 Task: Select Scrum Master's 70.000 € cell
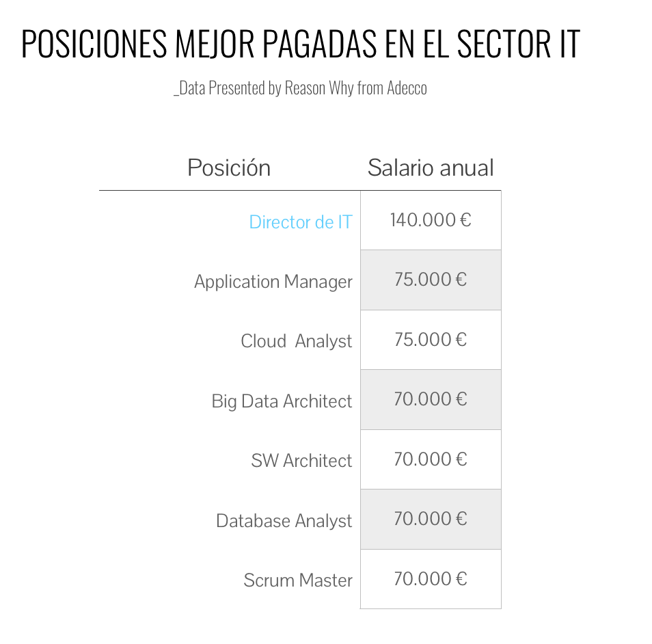pos(431,579)
